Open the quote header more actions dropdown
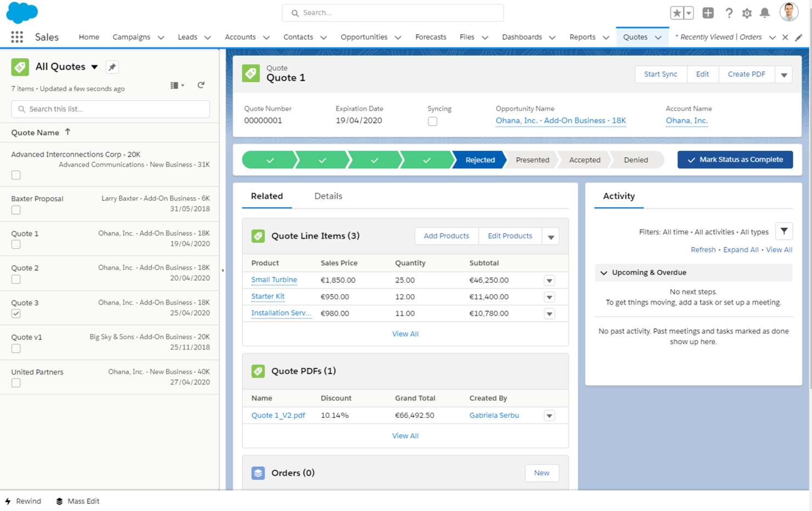 pos(783,75)
